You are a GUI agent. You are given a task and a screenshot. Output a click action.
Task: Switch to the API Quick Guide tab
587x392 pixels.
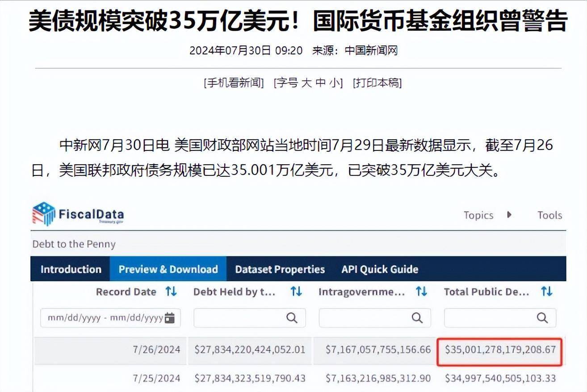click(x=379, y=269)
